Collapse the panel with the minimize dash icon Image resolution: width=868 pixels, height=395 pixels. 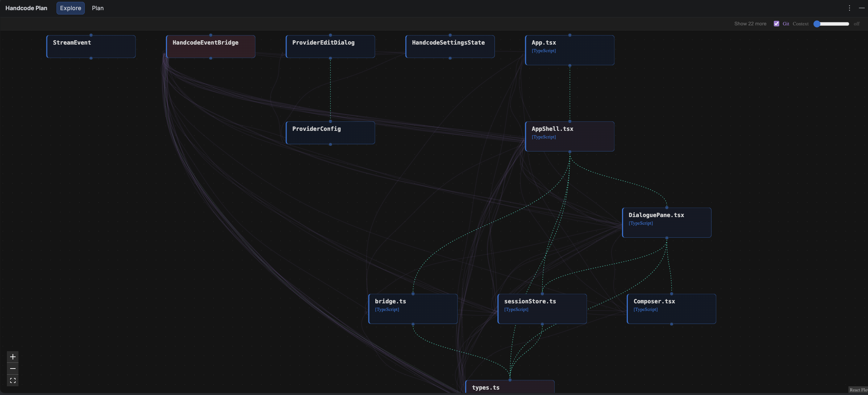[862, 8]
